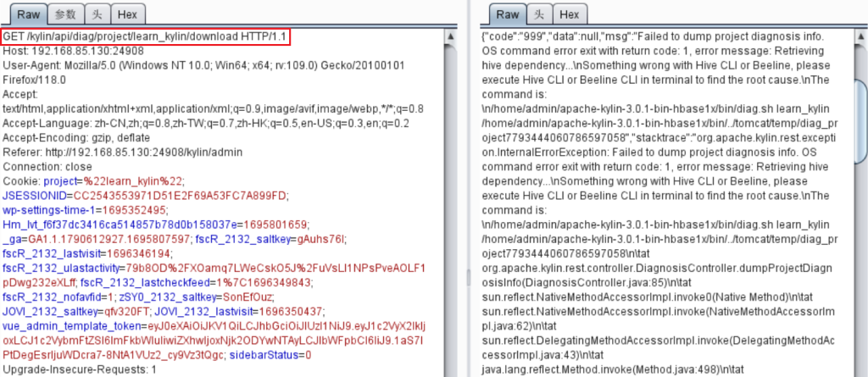Screen dimensions: 868x377
Task: Switch to the request Raw tab
Action: [x=28, y=14]
